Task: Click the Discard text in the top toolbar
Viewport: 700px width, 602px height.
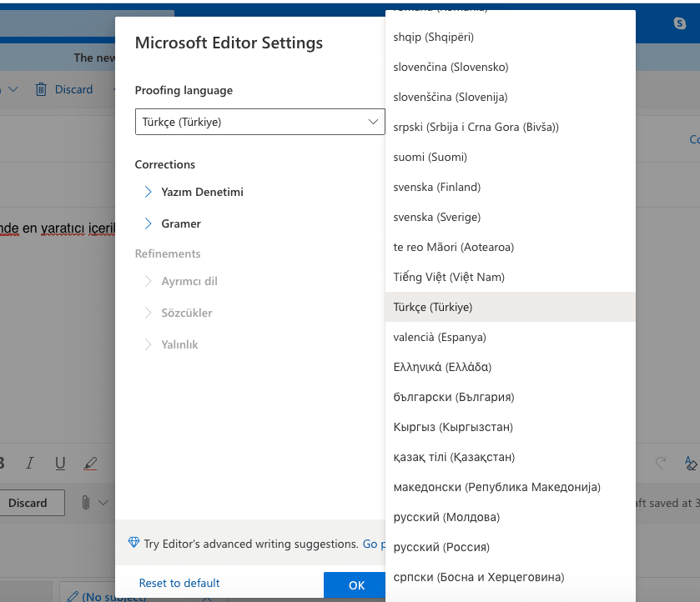Action: 73,89
